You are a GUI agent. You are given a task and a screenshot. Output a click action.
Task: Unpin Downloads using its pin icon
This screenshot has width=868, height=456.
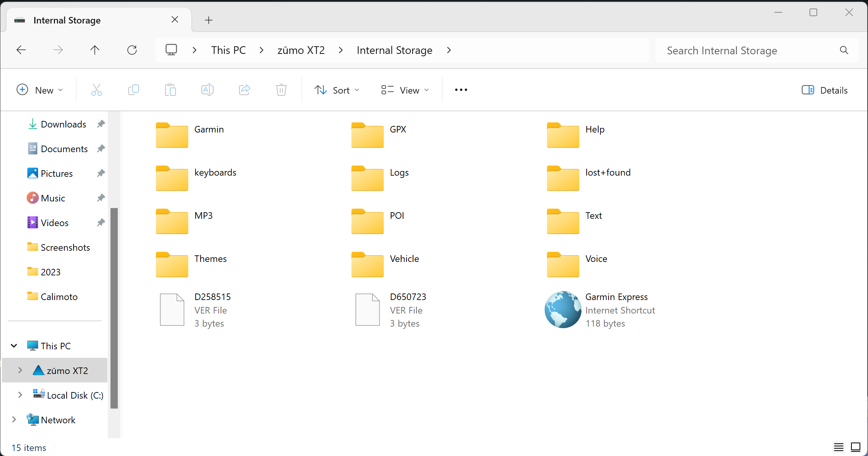(x=101, y=124)
